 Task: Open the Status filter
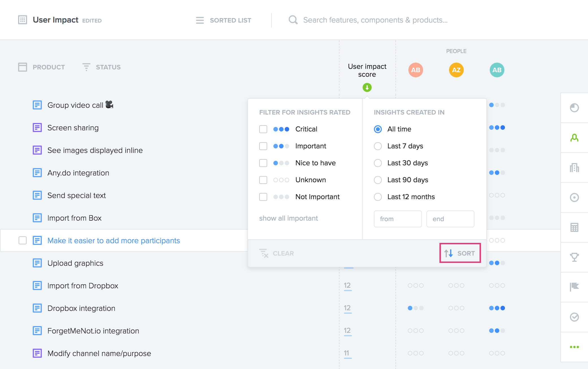click(x=101, y=67)
